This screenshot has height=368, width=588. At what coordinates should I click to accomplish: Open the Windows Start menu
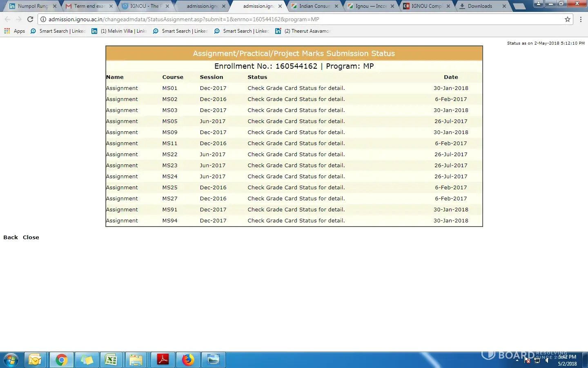[x=11, y=360]
